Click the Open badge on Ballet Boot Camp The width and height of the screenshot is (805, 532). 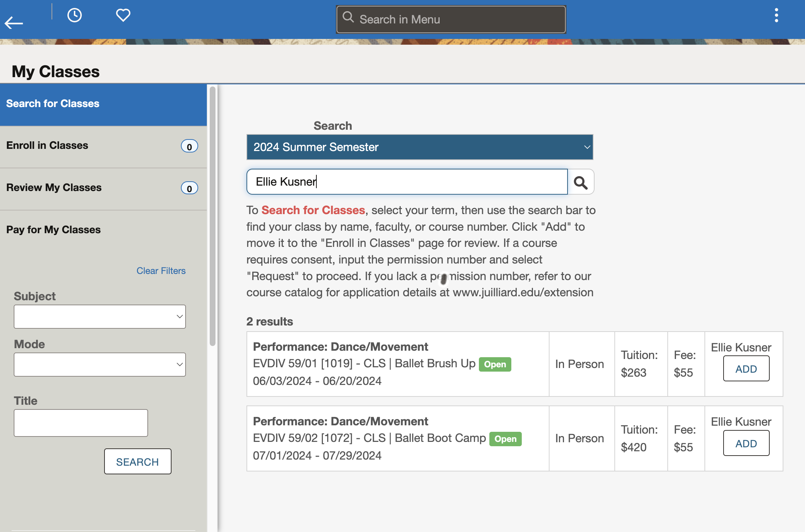click(x=505, y=439)
